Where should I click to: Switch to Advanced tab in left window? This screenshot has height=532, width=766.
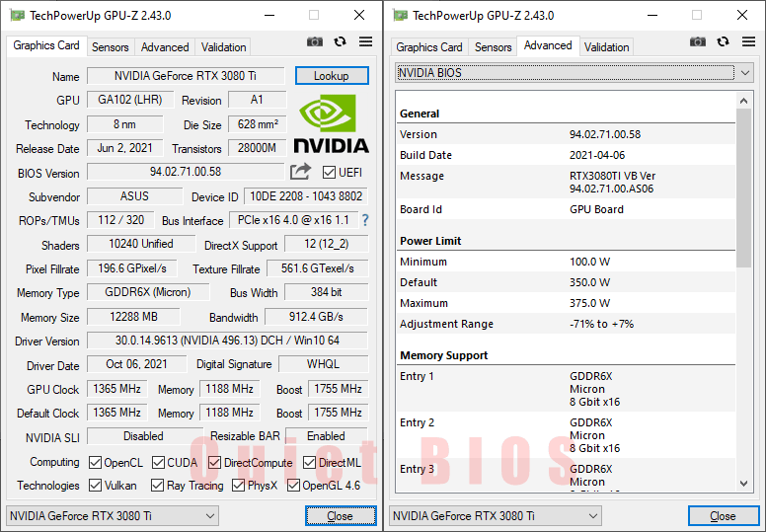(x=165, y=47)
